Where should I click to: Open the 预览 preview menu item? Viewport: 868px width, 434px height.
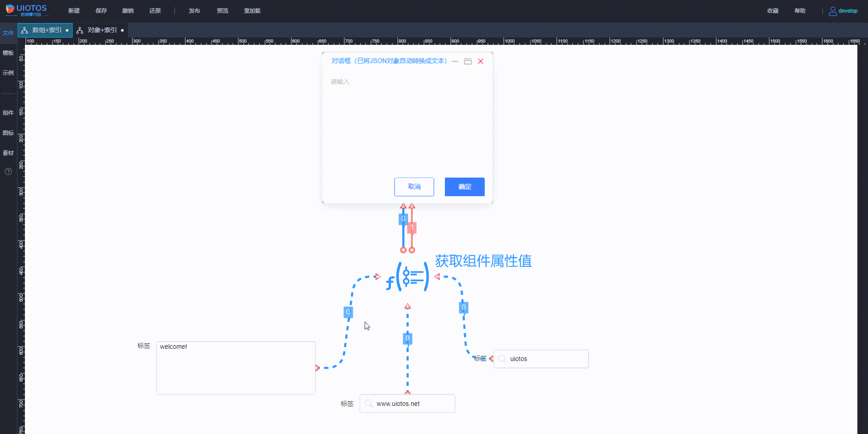point(222,10)
